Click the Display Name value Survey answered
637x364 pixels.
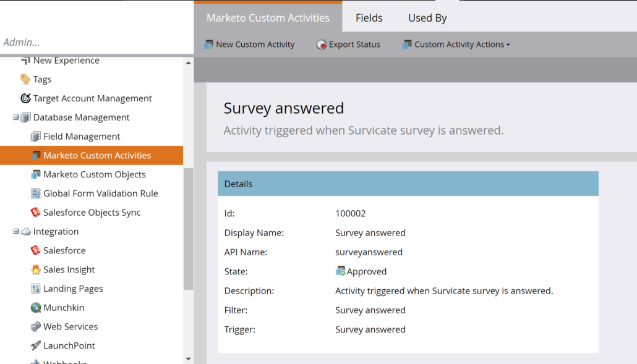click(370, 233)
